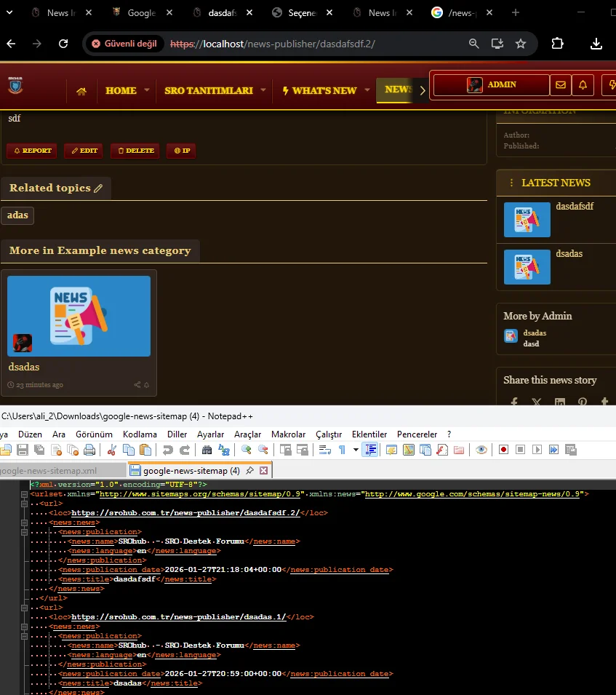Share the news story on LinkedIn
Image resolution: width=616 pixels, height=695 pixels.
tap(560, 401)
